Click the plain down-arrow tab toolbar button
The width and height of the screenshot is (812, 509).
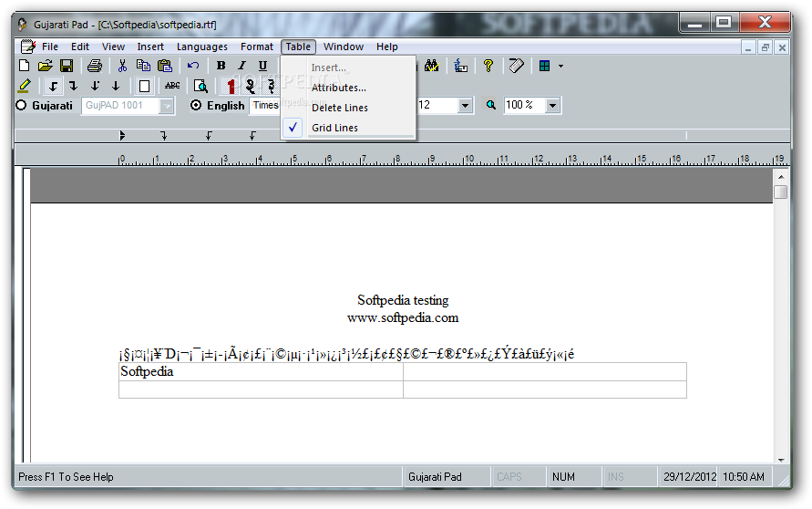click(116, 86)
